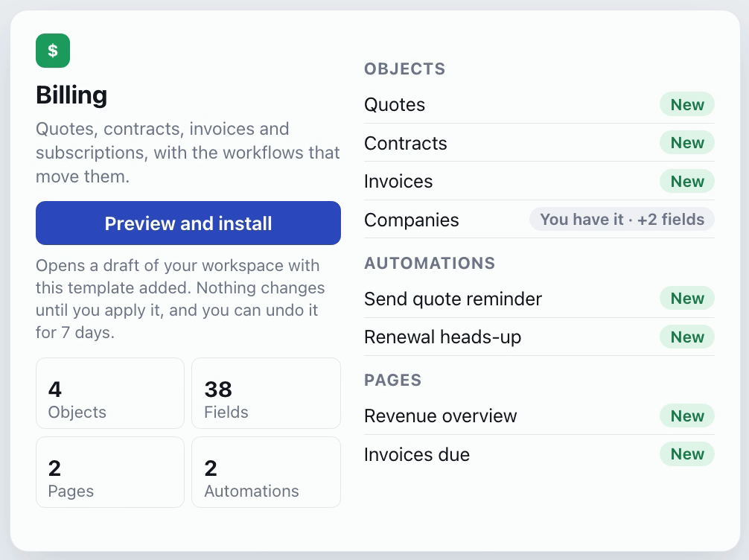
Task: Click the 4 Objects stat card
Action: [110, 393]
